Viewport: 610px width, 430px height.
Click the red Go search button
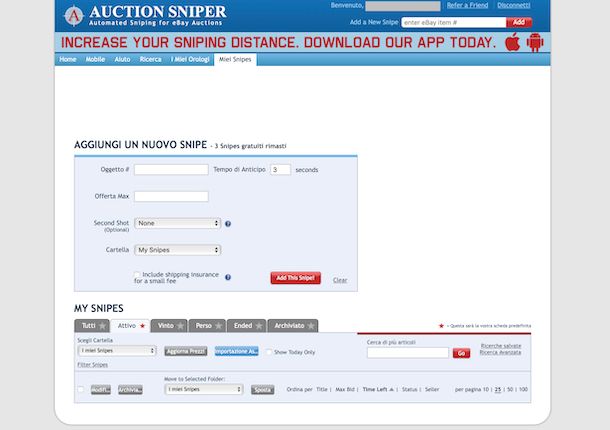[x=461, y=353]
